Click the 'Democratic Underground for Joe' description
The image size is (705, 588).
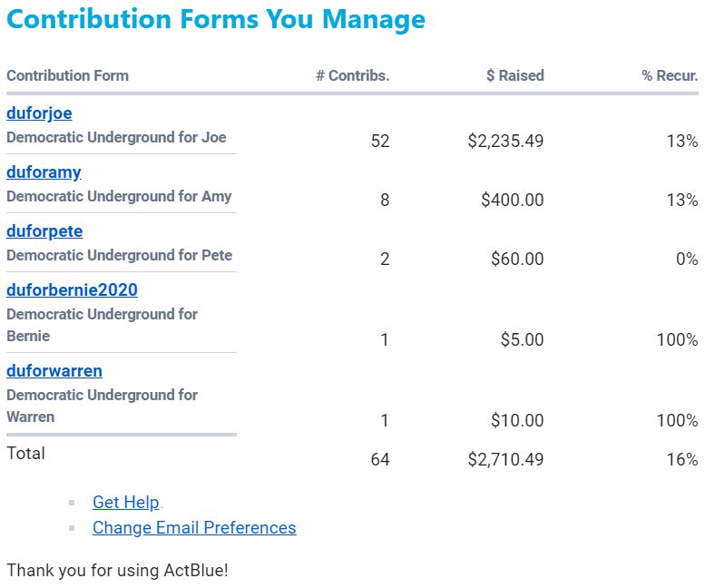tap(116, 138)
